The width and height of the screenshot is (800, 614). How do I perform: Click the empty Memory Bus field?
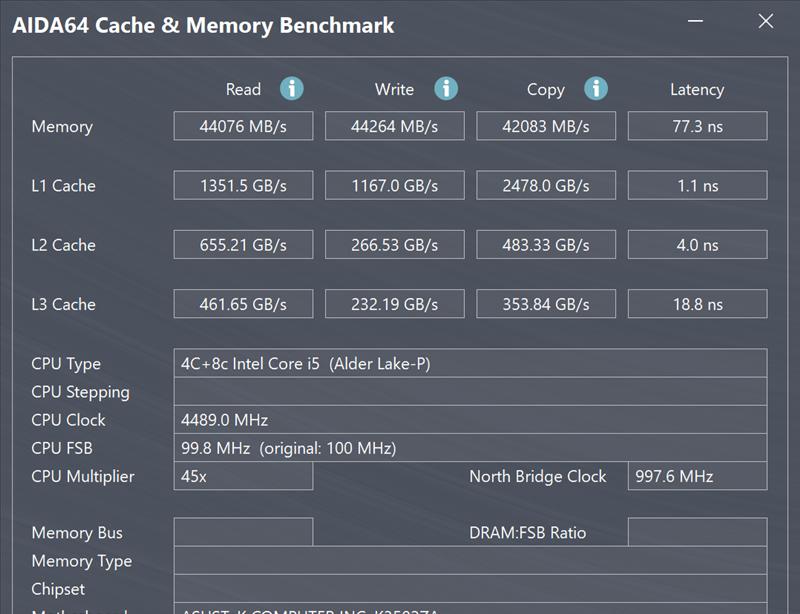pyautogui.click(x=243, y=532)
